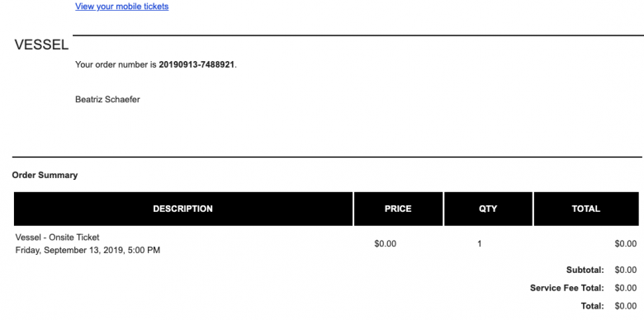Click the line item total $0.00
Screen dimensions: 644x320
pos(626,243)
